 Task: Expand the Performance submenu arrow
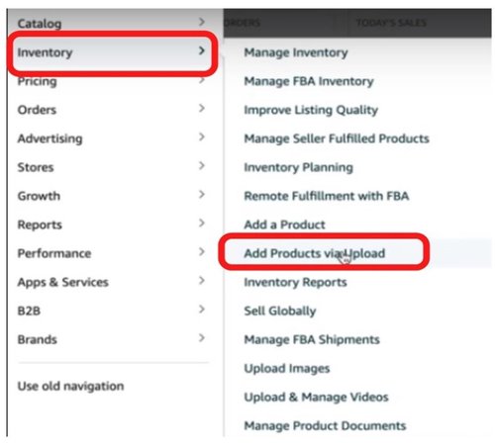[202, 252]
